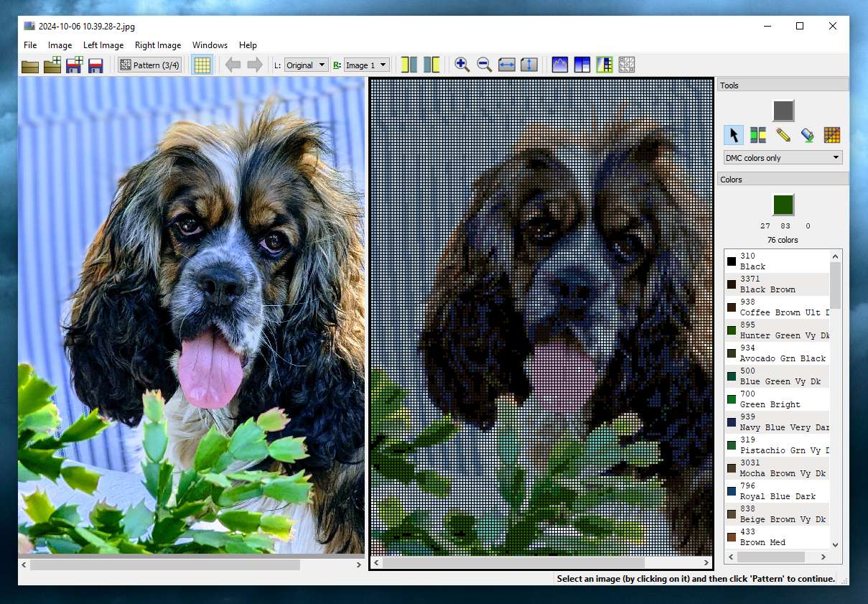
Task: Open the Image menu
Action: (60, 45)
